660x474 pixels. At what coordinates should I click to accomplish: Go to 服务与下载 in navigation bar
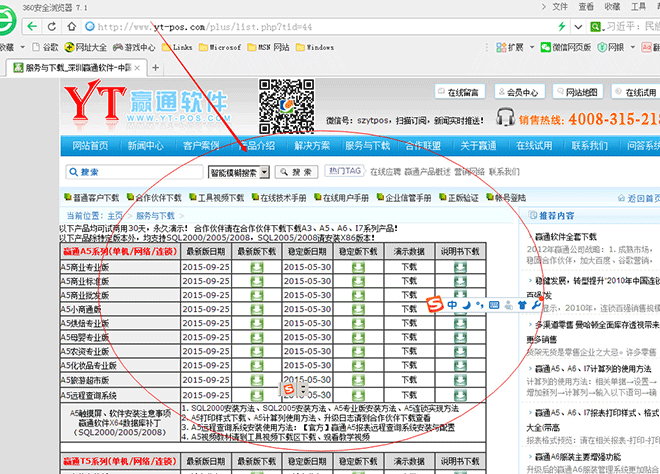tap(367, 146)
